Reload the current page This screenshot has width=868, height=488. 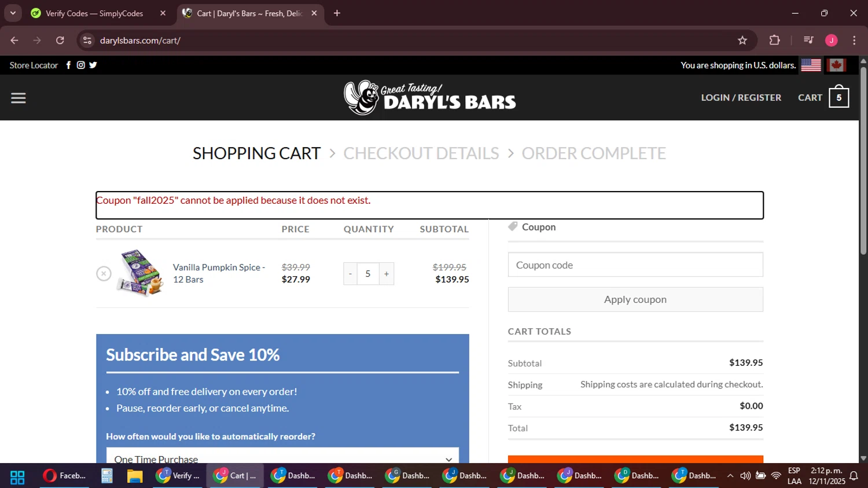coord(60,40)
